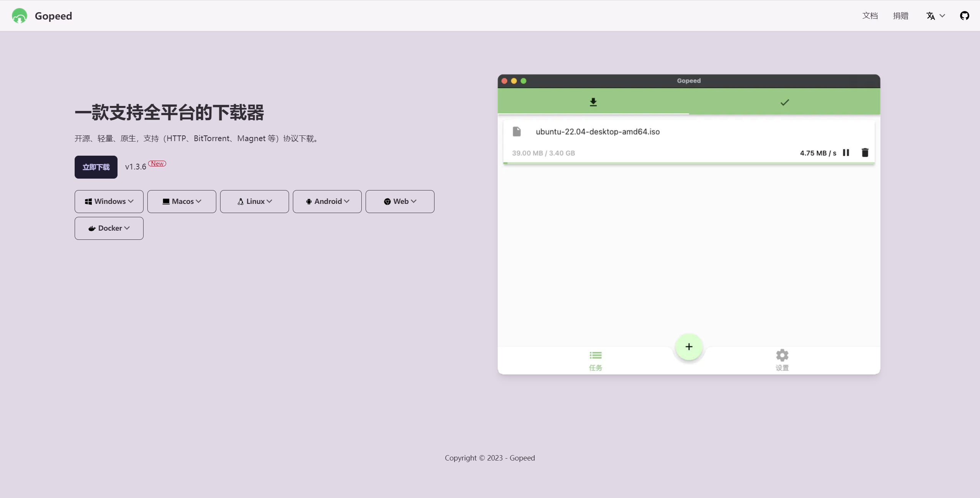The image size is (980, 498).
Task: Pause the ubuntu ISO download
Action: [x=846, y=153]
